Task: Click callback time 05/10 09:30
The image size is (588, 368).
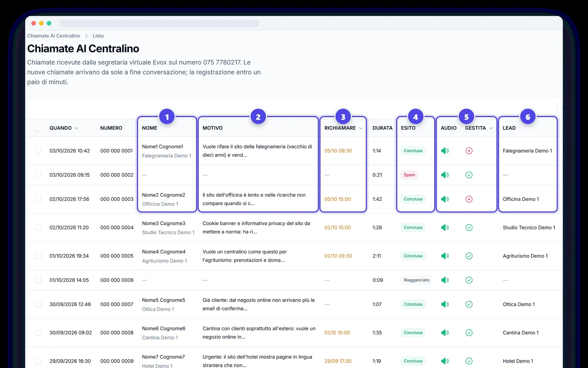Action: pyautogui.click(x=338, y=151)
